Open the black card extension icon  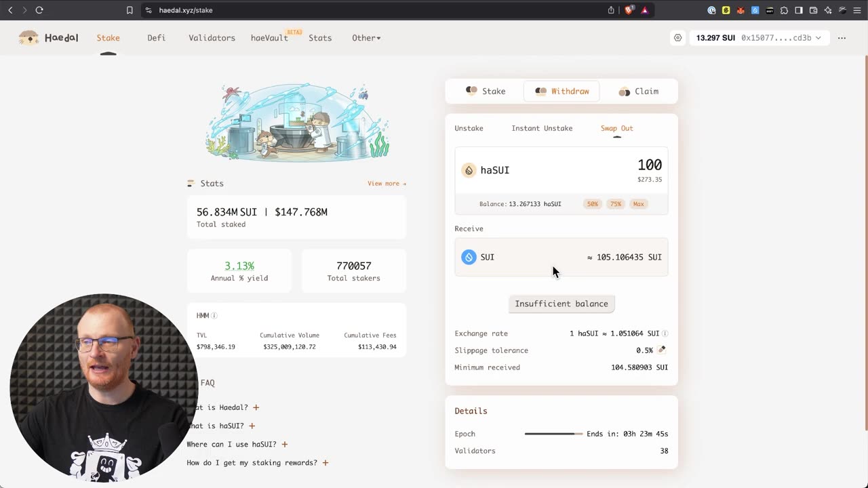[770, 10]
